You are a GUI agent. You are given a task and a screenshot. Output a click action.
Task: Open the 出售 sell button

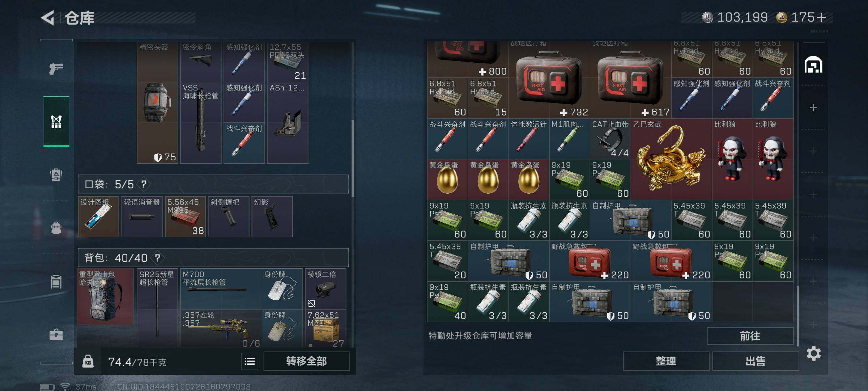756,361
